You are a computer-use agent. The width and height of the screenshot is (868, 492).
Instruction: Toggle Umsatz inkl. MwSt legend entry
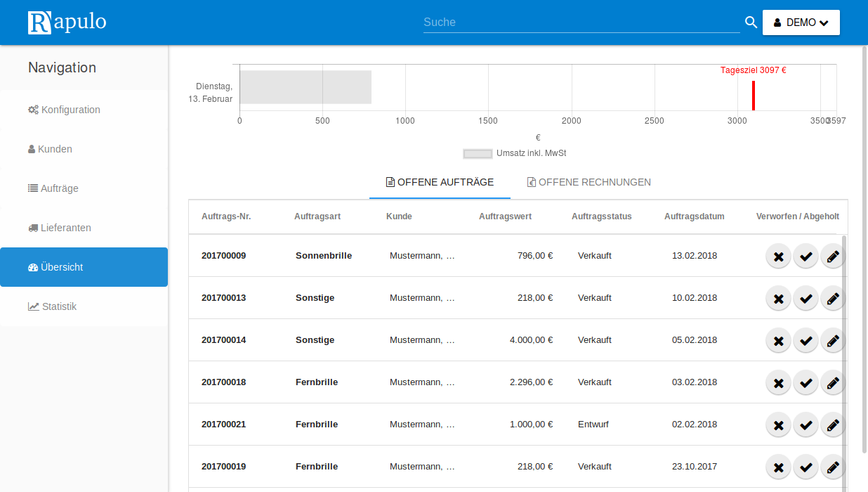(x=514, y=153)
